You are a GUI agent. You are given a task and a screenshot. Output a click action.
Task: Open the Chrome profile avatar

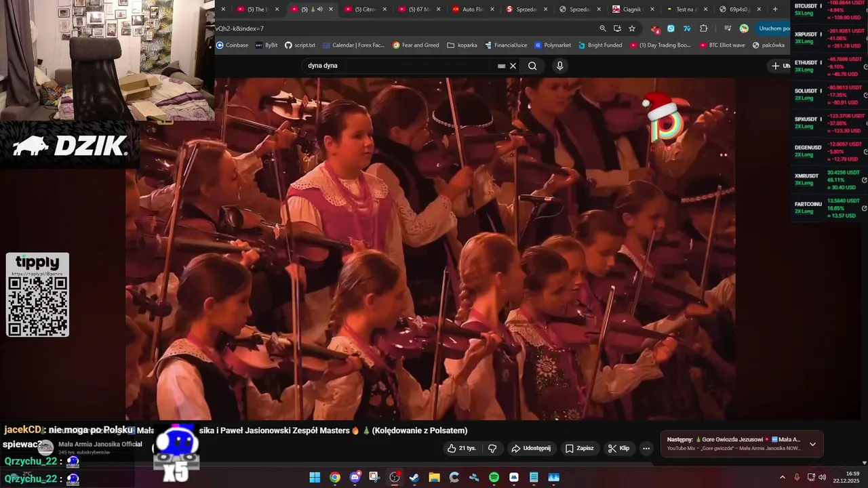click(744, 28)
